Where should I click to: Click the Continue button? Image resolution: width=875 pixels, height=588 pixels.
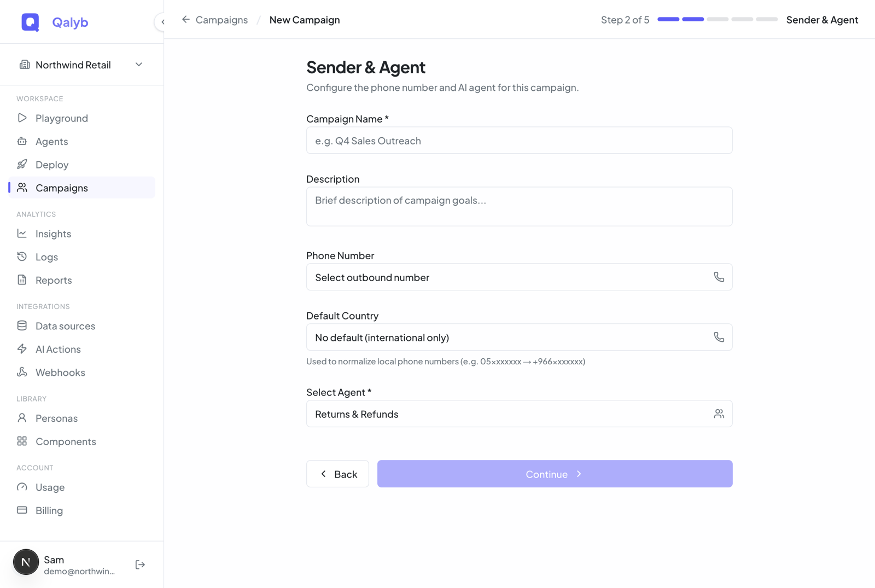tap(555, 474)
